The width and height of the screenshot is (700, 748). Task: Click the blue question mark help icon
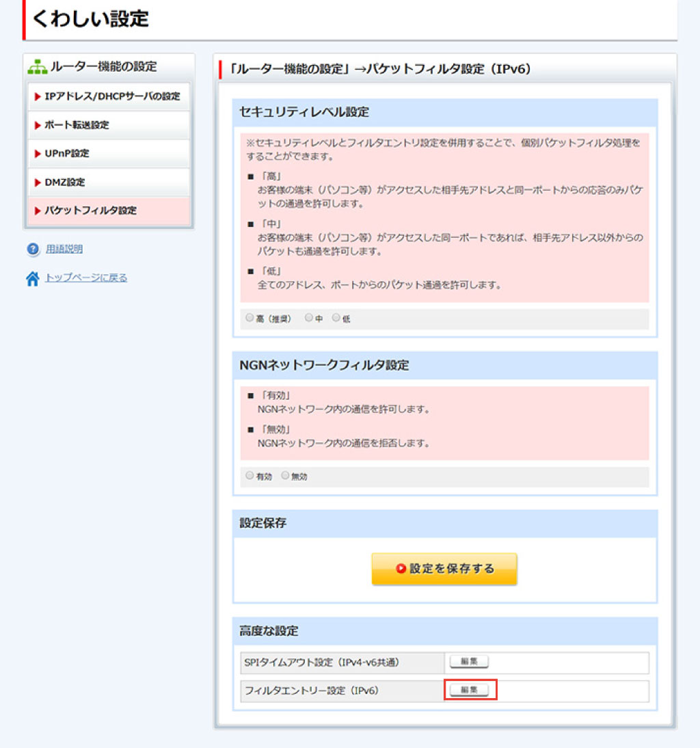pos(33,249)
